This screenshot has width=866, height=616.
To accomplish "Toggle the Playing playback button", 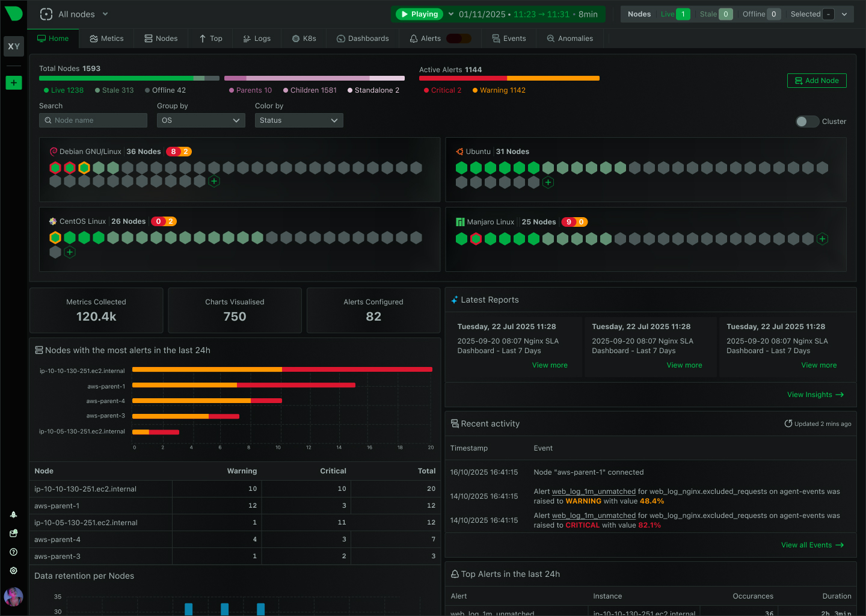I will [x=419, y=14].
